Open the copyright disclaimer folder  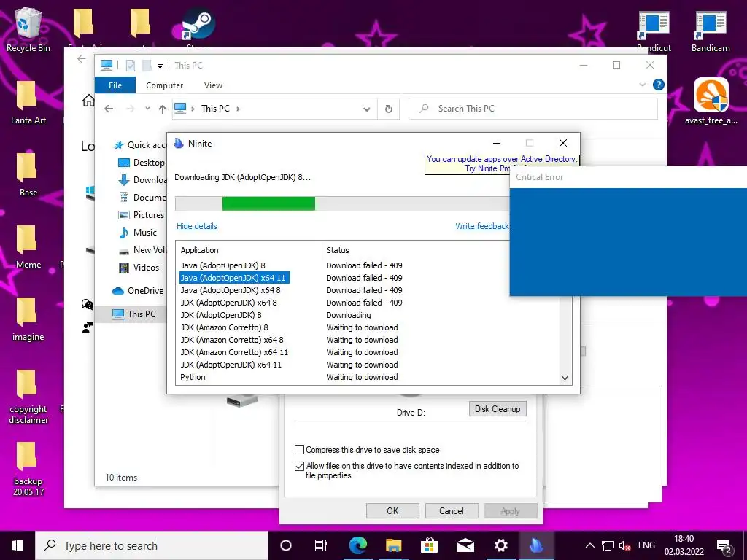pyautogui.click(x=28, y=397)
